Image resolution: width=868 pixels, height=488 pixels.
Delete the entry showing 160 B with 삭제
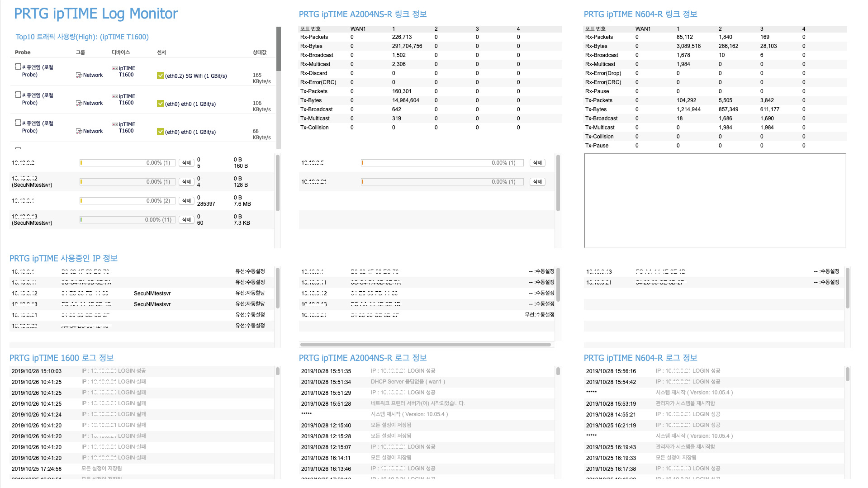coord(186,163)
